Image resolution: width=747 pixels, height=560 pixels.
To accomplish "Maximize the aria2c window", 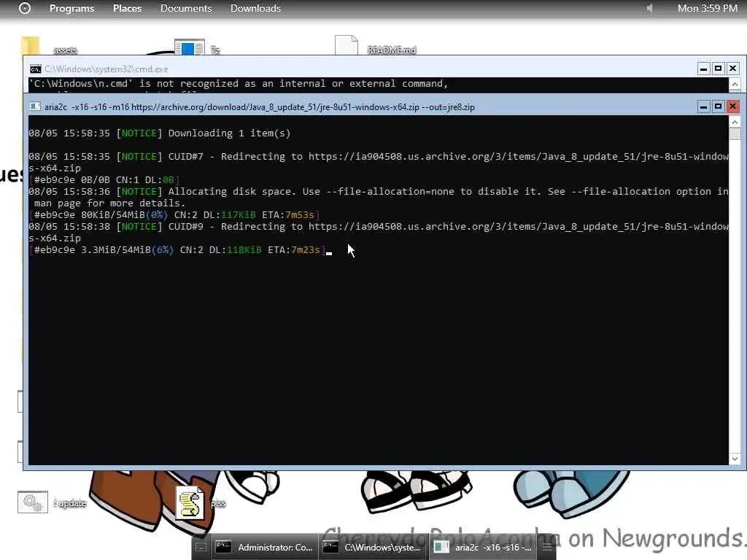I will (718, 106).
